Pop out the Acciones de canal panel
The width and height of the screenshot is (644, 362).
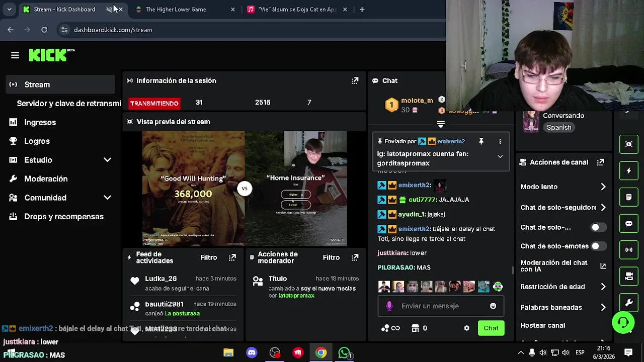(600, 162)
